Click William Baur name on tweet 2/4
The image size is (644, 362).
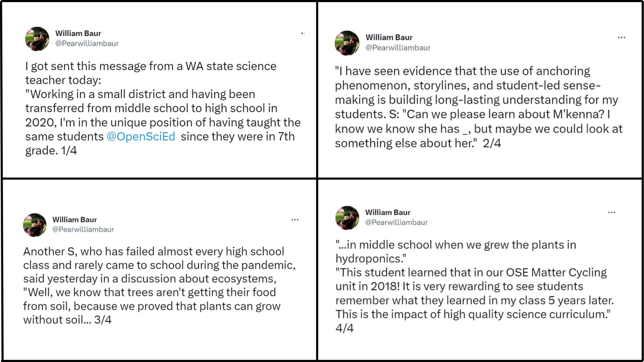coord(389,37)
